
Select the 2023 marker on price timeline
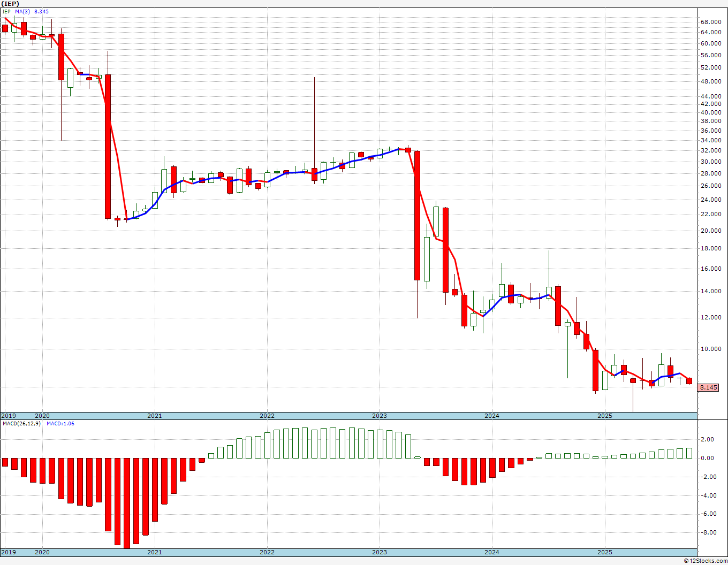click(x=379, y=416)
